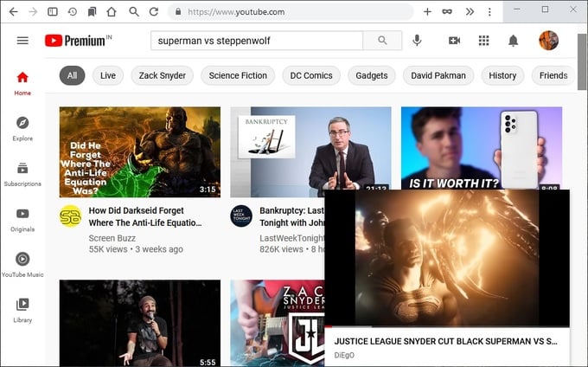This screenshot has height=367, width=588.
Task: Select the Friends filter chip
Action: (x=553, y=75)
